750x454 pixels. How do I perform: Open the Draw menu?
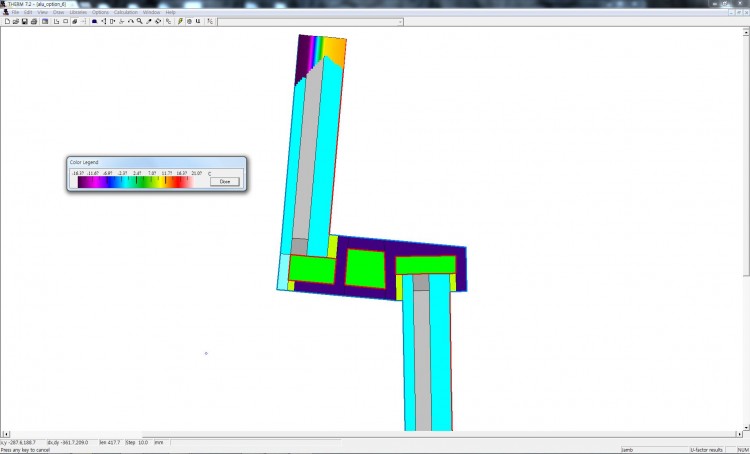[x=59, y=12]
